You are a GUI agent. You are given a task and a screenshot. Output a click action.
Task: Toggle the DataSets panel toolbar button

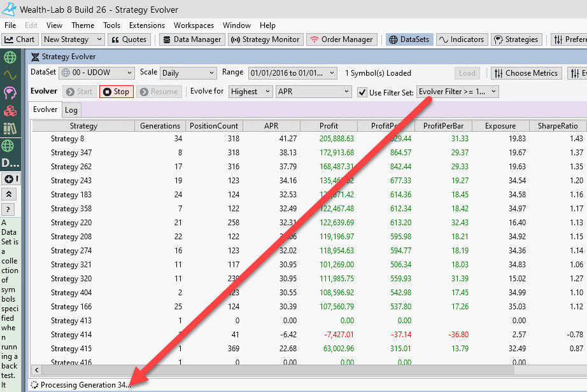point(410,39)
